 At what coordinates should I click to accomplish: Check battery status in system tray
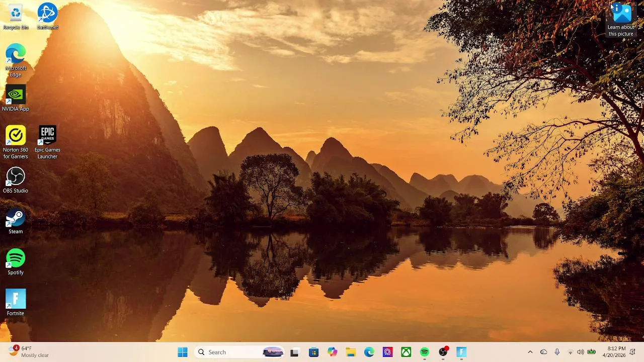[x=592, y=352]
